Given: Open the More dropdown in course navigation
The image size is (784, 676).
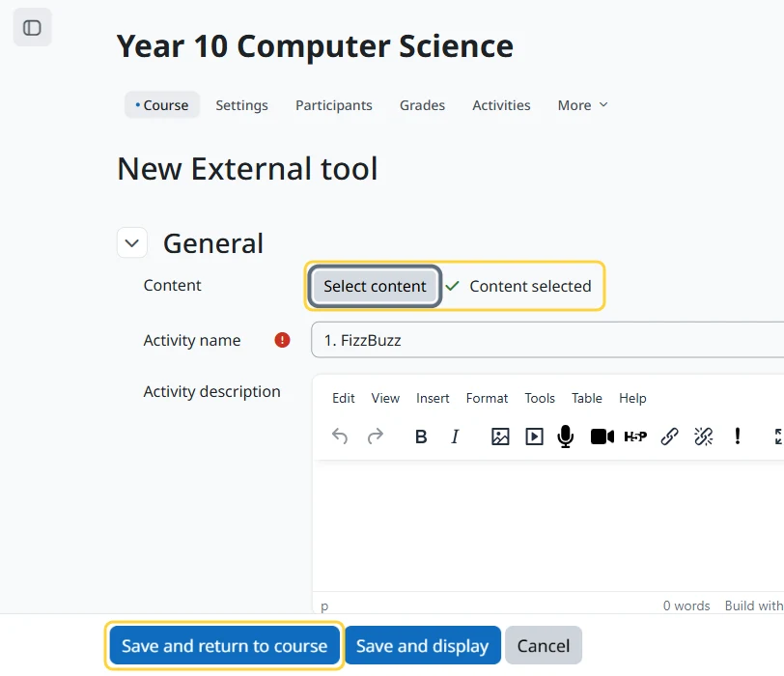Looking at the screenshot, I should (x=582, y=105).
